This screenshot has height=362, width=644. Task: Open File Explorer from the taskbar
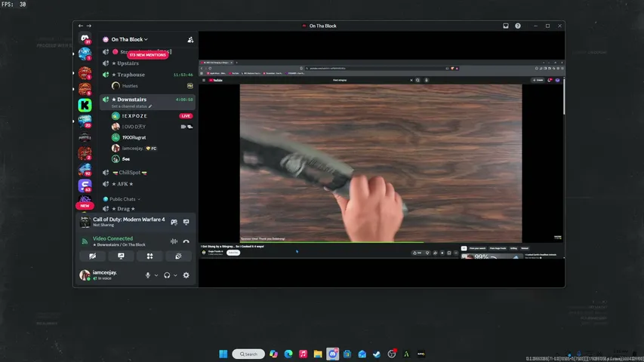coord(318,354)
